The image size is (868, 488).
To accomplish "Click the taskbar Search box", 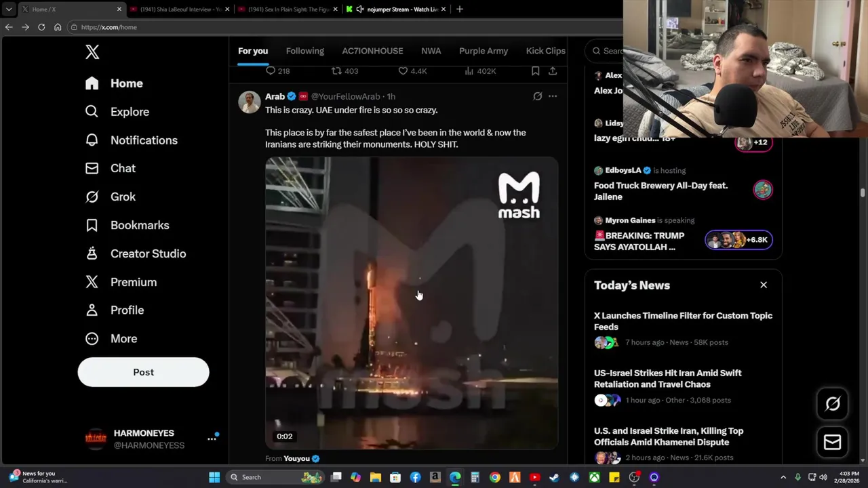I will pos(275,477).
